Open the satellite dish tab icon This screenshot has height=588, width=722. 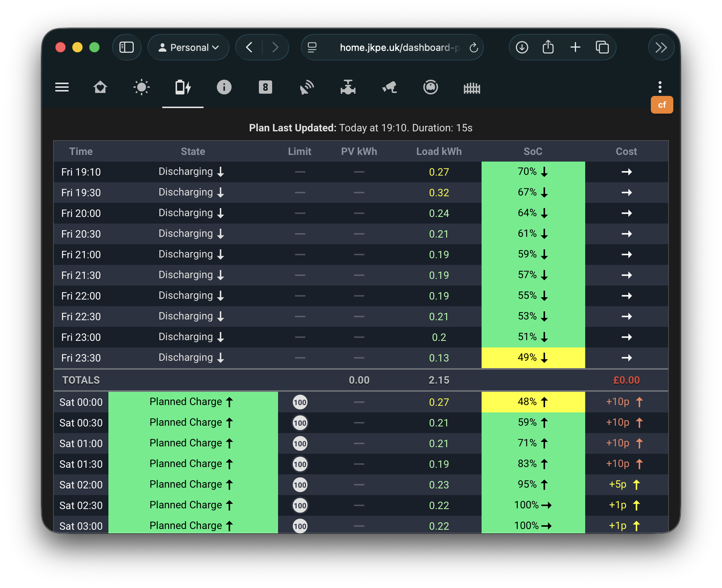[x=306, y=88]
